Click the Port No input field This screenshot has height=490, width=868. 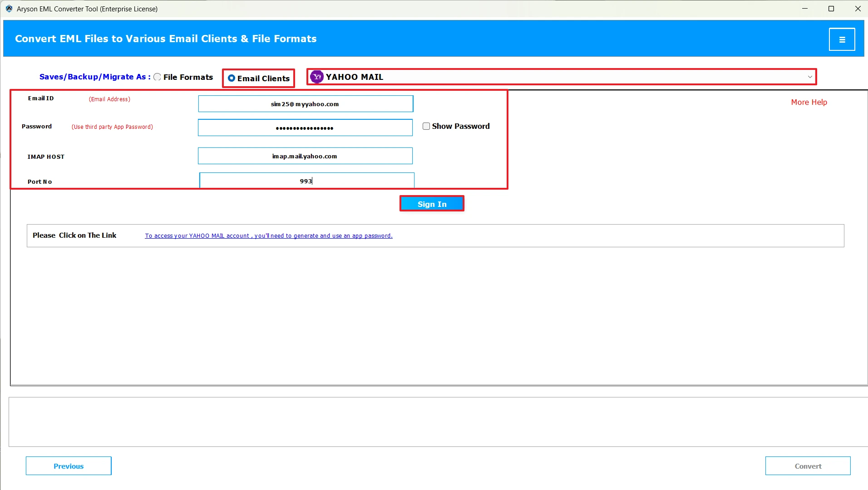(306, 181)
